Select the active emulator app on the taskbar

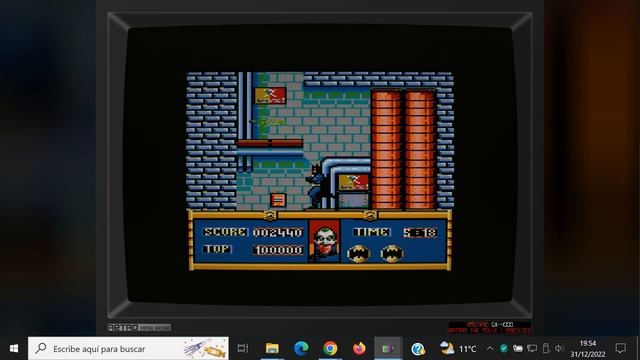388,349
